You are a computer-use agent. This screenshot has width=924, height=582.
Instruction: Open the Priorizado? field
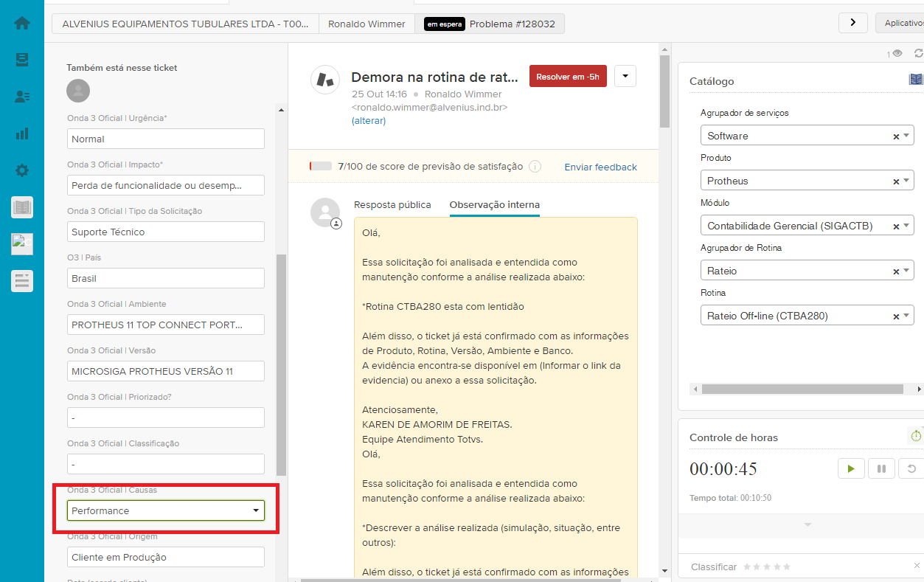166,418
